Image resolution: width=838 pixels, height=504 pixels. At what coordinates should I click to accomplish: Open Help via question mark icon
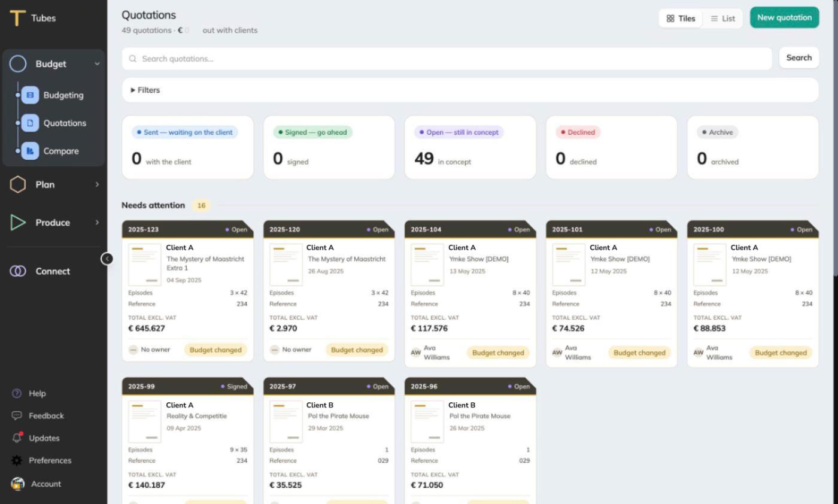[x=17, y=393]
